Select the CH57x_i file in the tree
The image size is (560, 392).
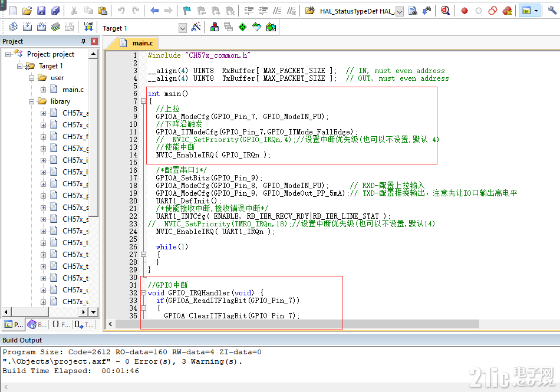tap(75, 160)
